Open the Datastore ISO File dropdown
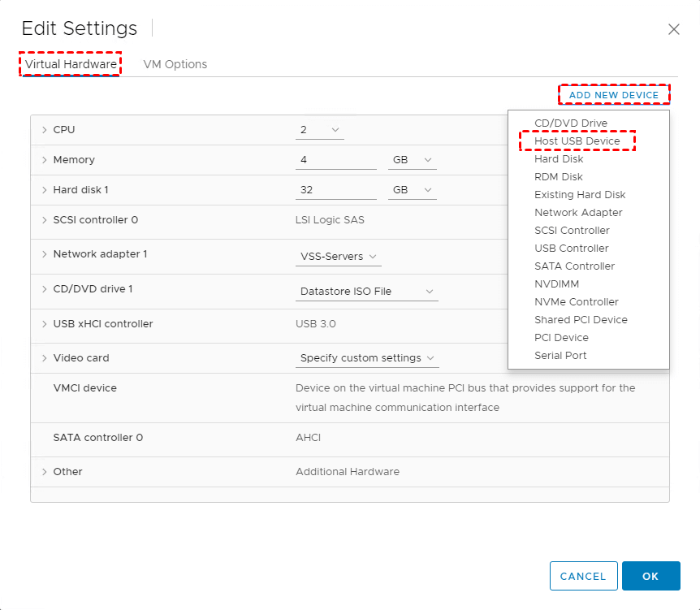The width and height of the screenshot is (700, 610). click(367, 291)
